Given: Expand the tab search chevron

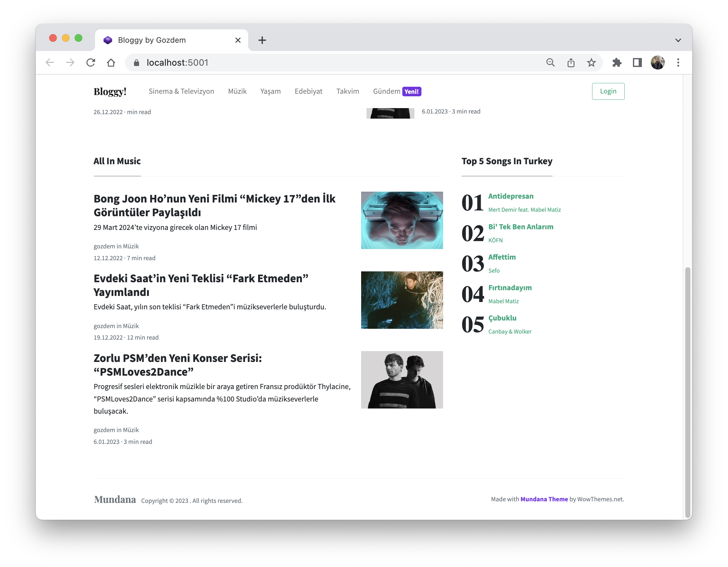Looking at the screenshot, I should 678,40.
